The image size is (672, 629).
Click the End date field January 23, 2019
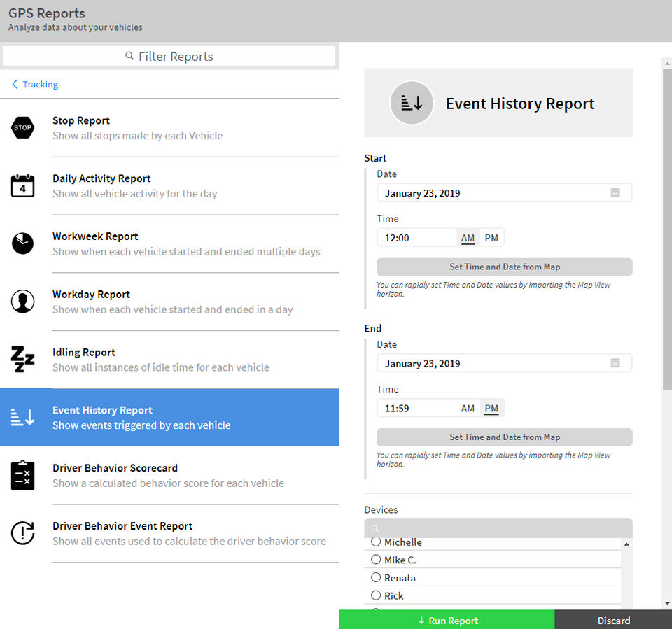505,363
